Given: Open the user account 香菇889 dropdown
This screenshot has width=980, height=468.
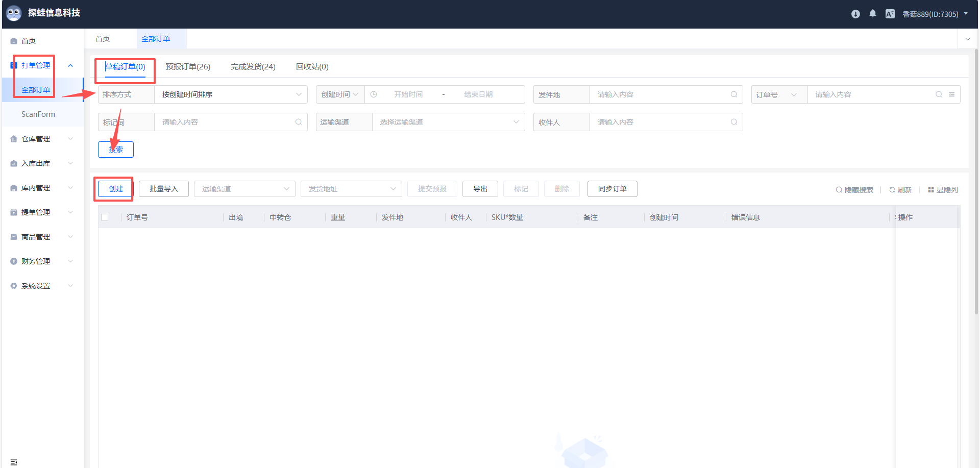Looking at the screenshot, I should [935, 14].
